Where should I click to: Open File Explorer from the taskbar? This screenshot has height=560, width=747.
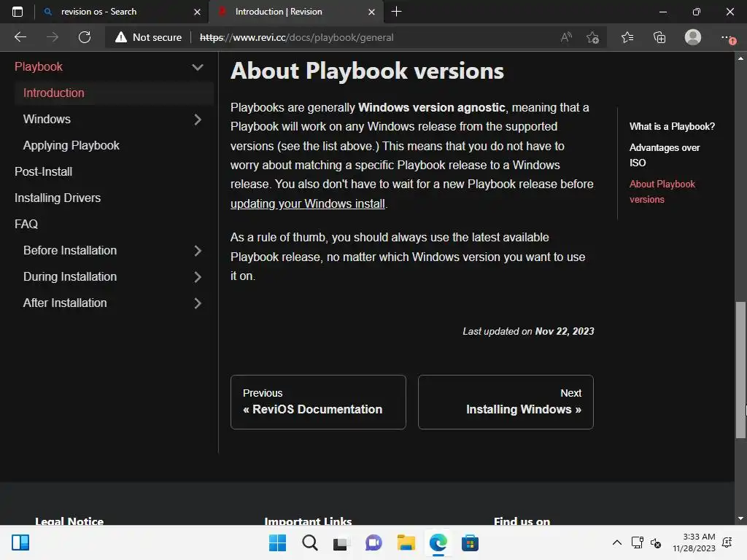[x=406, y=542]
